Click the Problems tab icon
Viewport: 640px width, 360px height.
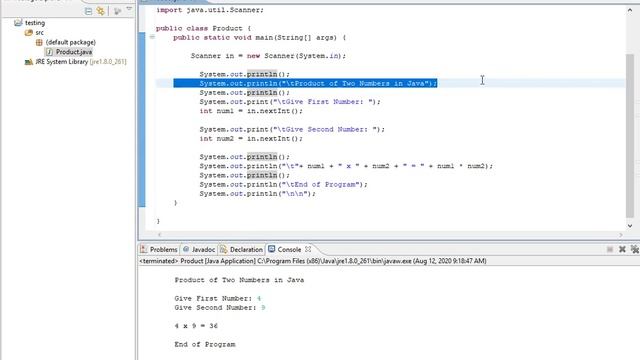144,249
